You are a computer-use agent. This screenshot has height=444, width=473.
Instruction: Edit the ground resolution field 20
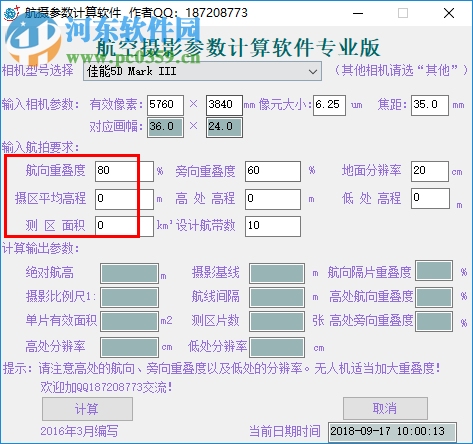coord(430,171)
